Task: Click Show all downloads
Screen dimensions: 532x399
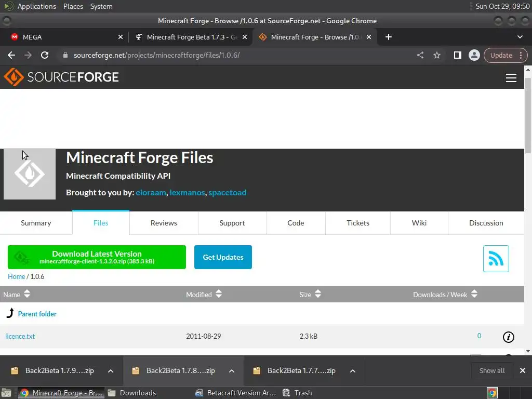Action: (491, 370)
